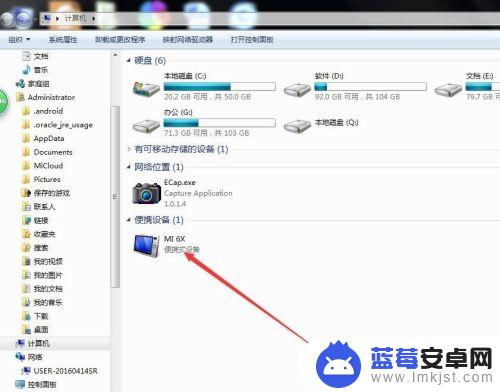Expand the 有可移动存储的设备 (1) group
500x392 pixels.
pos(129,149)
